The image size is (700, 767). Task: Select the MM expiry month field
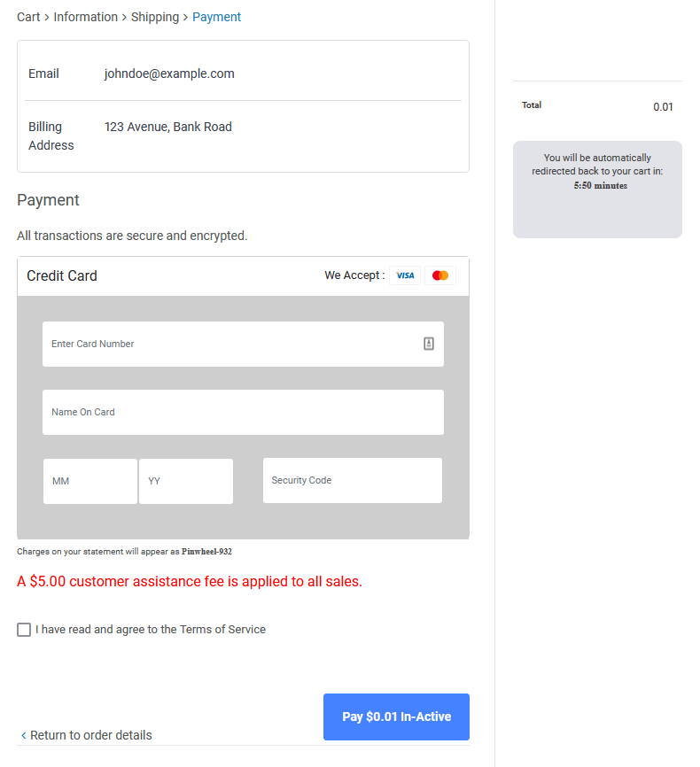(x=90, y=481)
